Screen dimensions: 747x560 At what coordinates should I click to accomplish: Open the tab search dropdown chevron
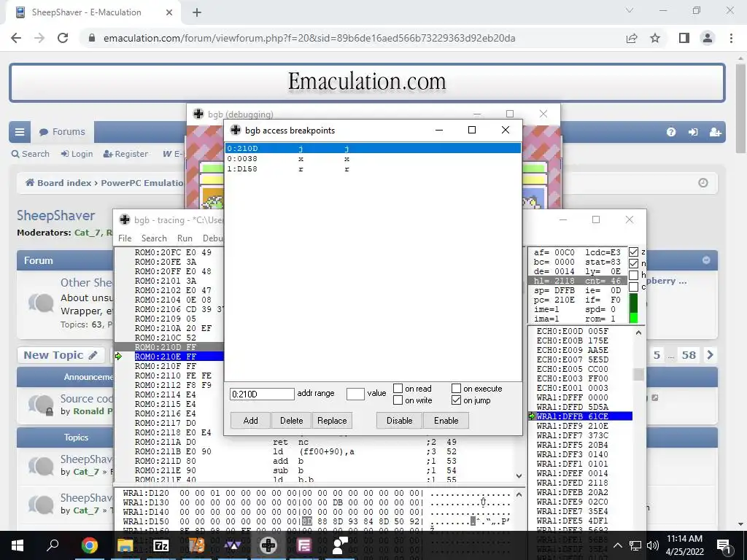tap(630, 10)
